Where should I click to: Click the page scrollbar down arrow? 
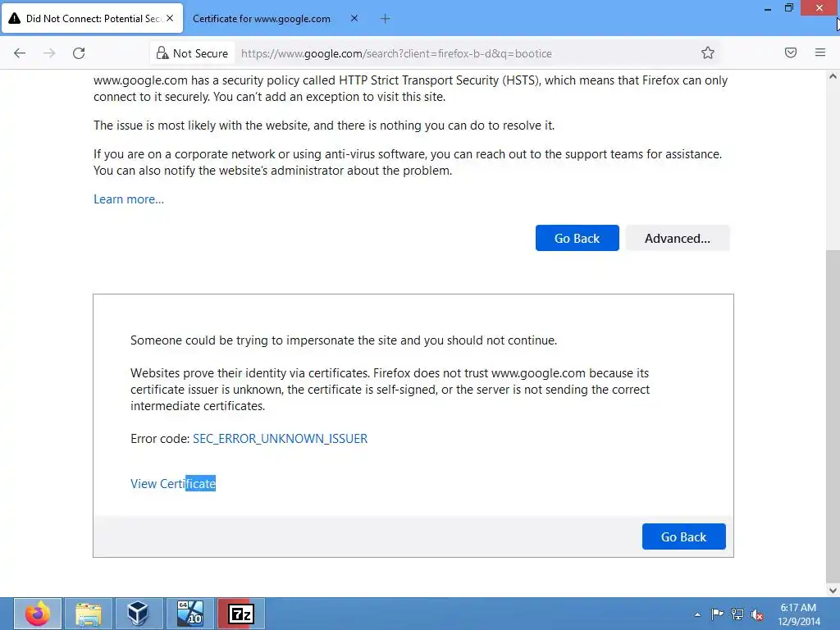[x=833, y=591]
